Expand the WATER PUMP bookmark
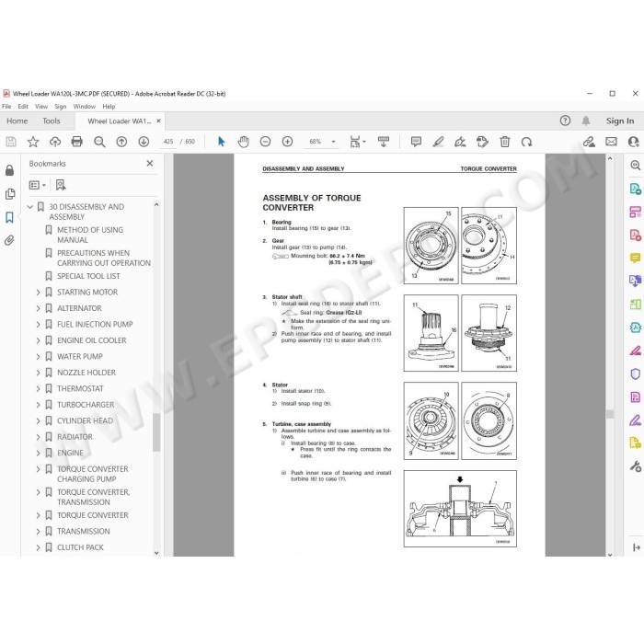Viewport: 644px width, 644px height. pyautogui.click(x=39, y=356)
